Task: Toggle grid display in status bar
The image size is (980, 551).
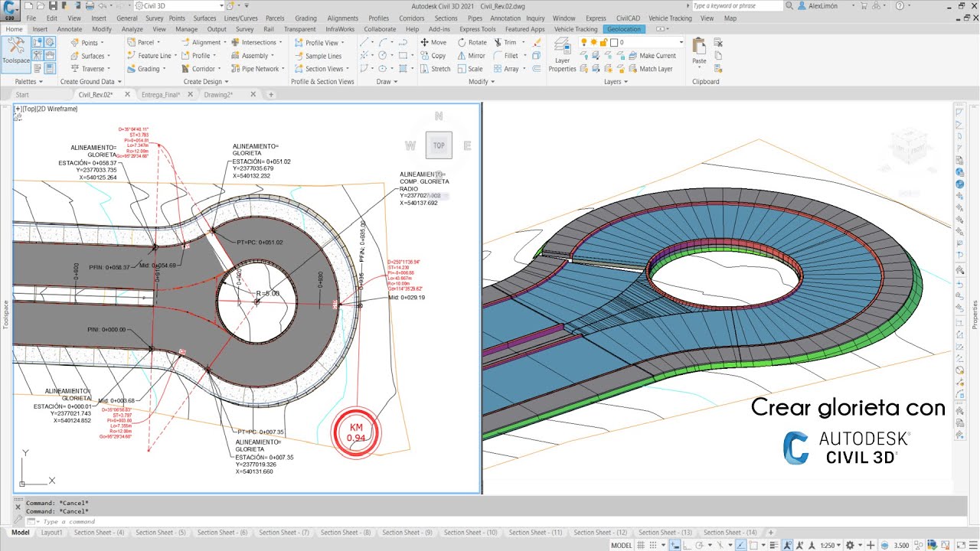Action: 642,545
